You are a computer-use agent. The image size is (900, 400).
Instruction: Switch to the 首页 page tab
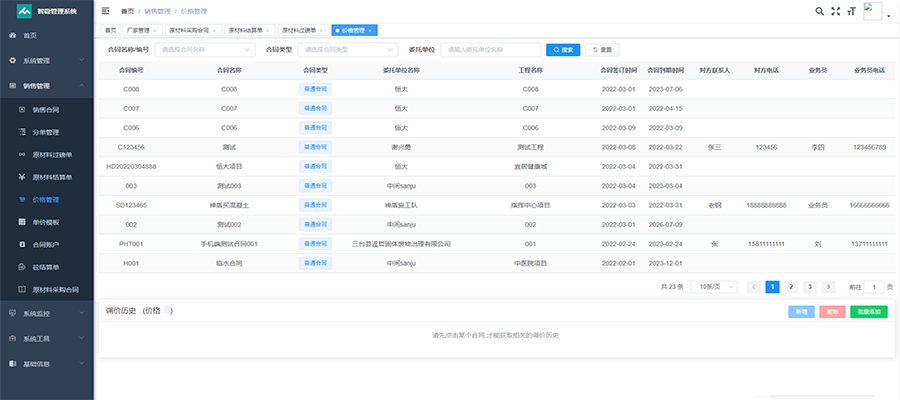110,30
